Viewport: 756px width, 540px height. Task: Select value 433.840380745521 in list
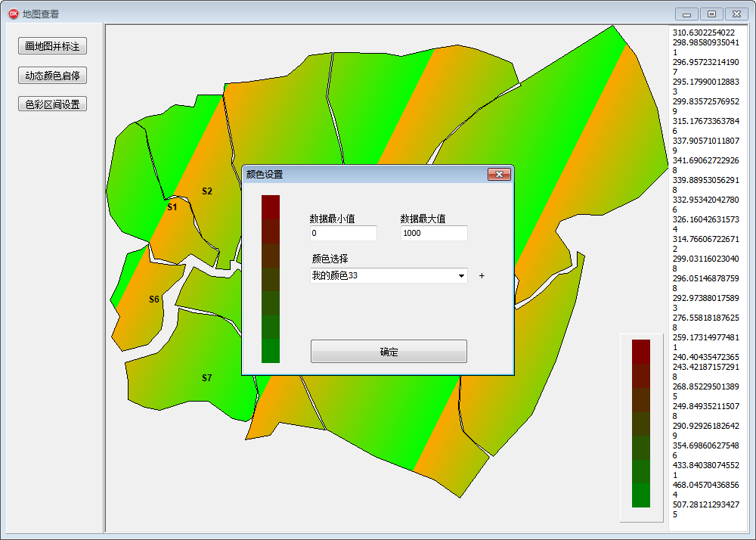coord(706,470)
